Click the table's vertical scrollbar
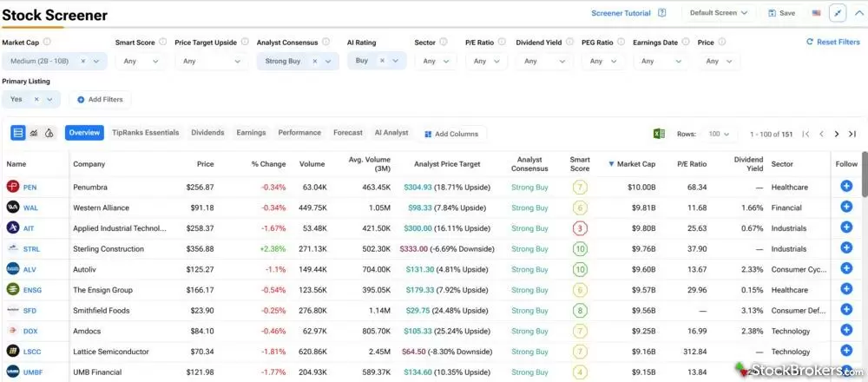This screenshot has width=868, height=382. click(x=865, y=174)
